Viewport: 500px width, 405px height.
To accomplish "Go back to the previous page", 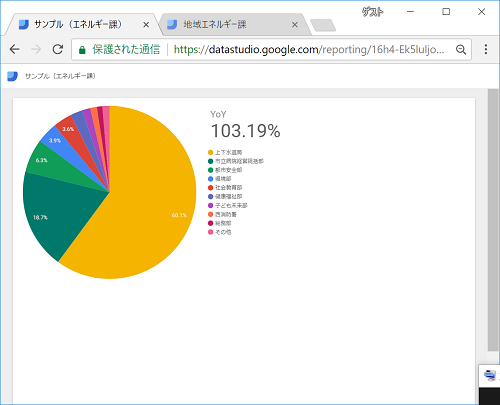I will tap(14, 49).
